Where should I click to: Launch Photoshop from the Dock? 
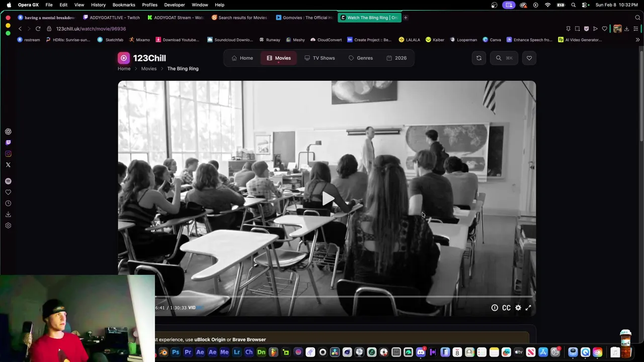click(176, 352)
